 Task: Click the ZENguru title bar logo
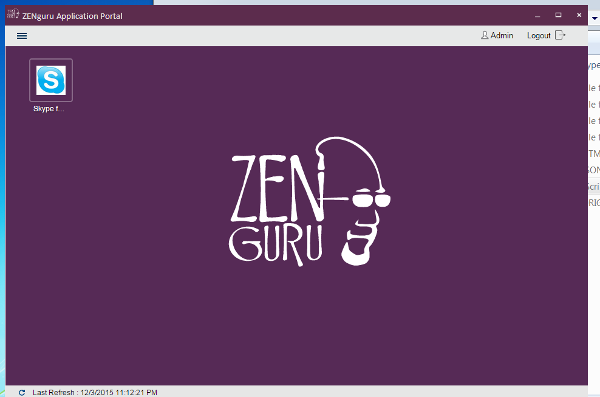13,14
